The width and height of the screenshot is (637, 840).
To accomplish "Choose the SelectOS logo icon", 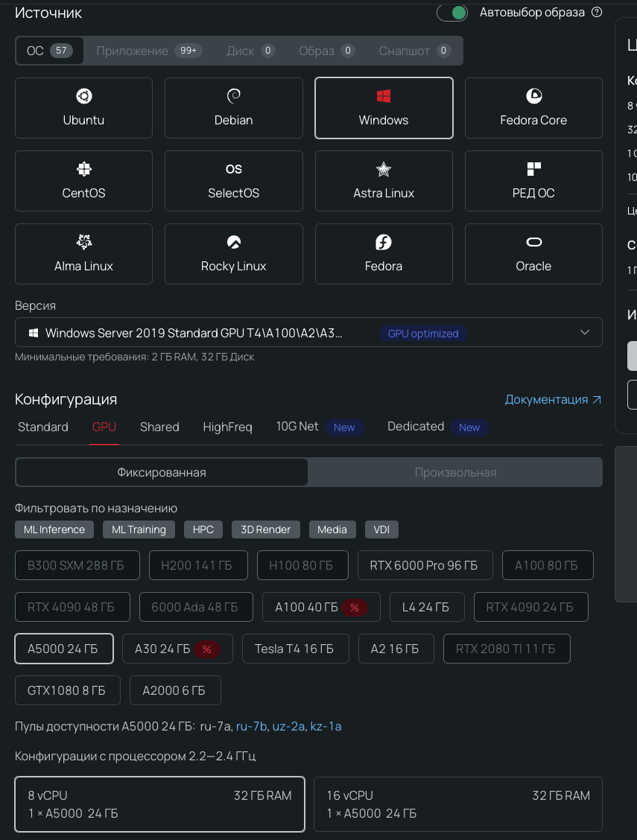I will point(234,169).
